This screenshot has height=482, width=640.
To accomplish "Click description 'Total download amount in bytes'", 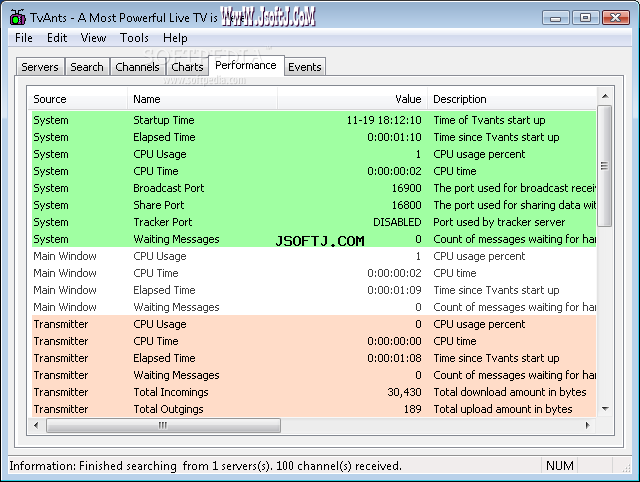I will 510,392.
